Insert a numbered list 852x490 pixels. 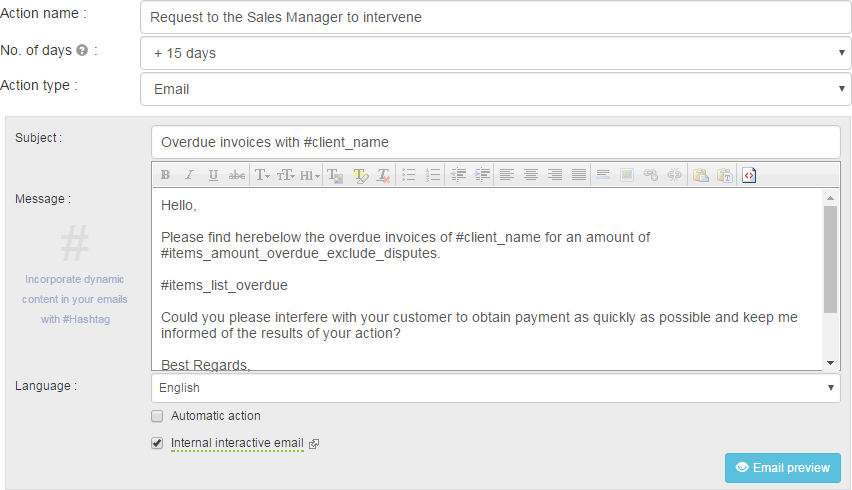(433, 175)
